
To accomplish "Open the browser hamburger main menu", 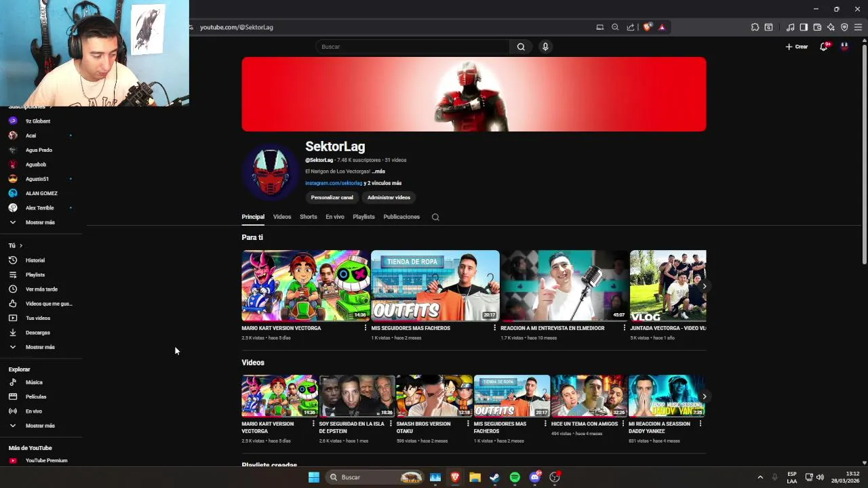I will pyautogui.click(x=858, y=27).
